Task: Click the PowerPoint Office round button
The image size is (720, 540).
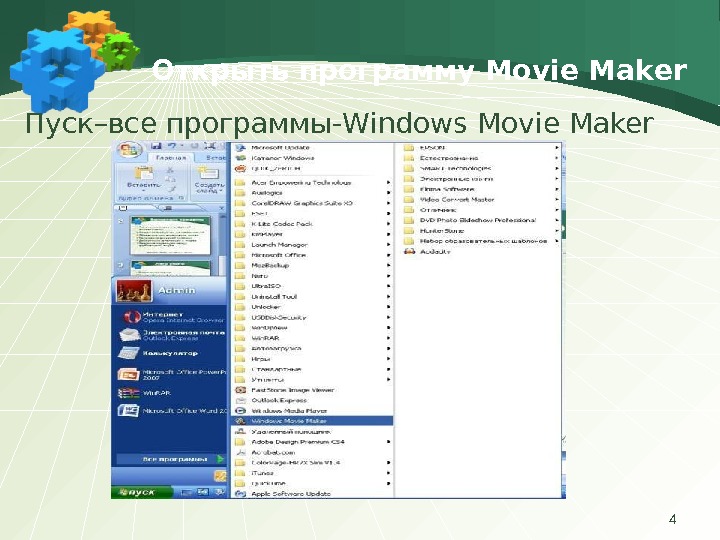Action: tap(129, 151)
